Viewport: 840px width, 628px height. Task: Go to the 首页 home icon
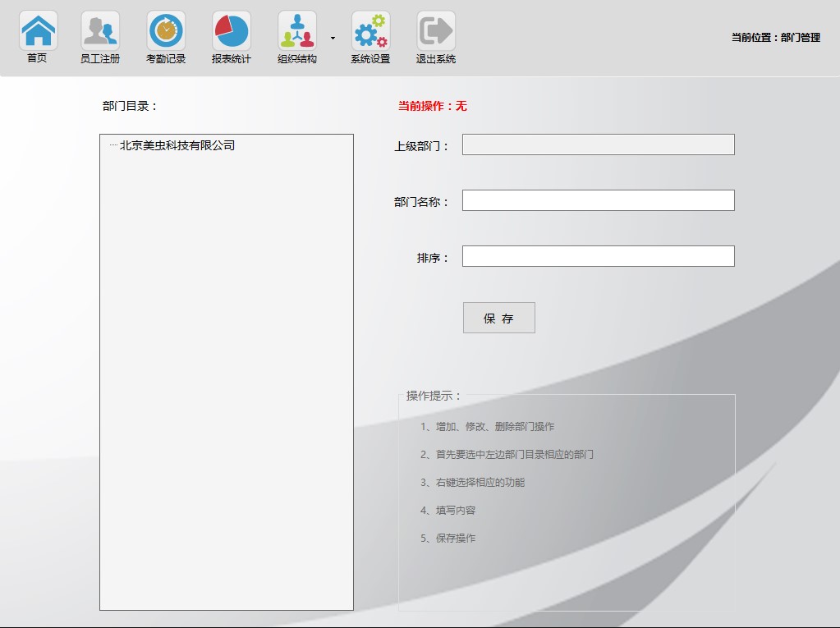(x=38, y=31)
